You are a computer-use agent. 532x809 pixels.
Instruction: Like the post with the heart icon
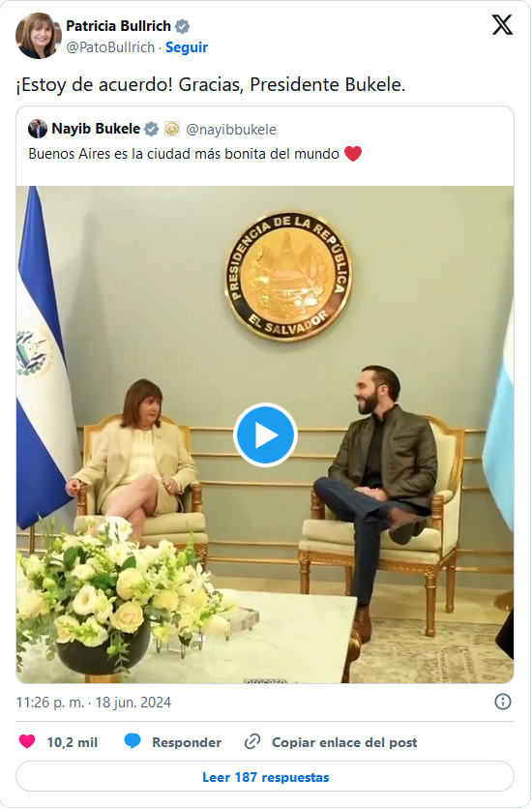pyautogui.click(x=27, y=741)
